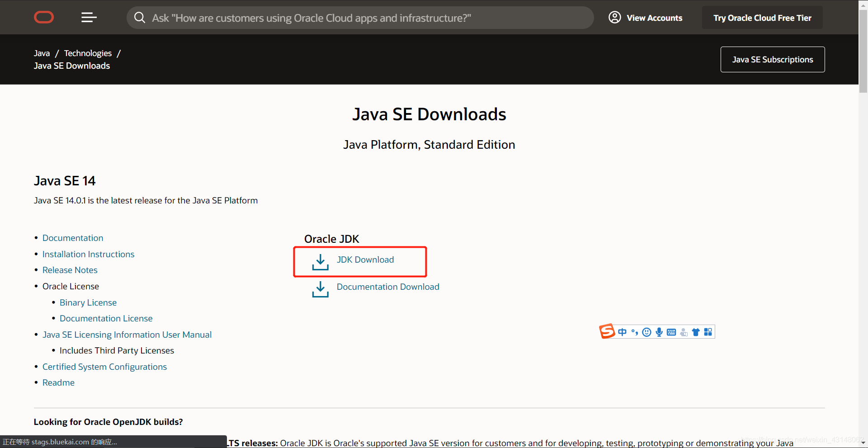
Task: Click the Oracle search input field
Action: 360,18
